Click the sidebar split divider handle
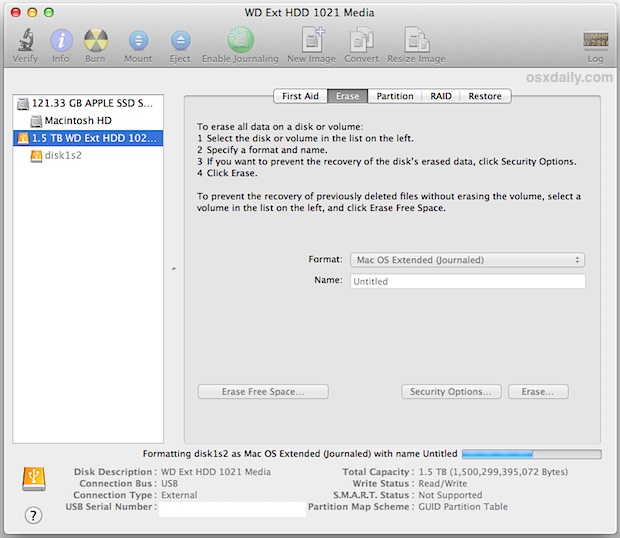 pyautogui.click(x=174, y=269)
